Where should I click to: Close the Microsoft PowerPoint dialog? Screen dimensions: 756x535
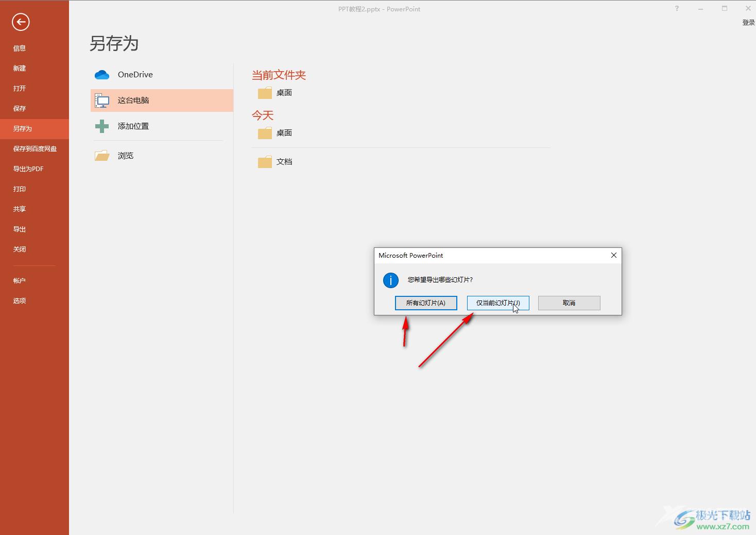pyautogui.click(x=613, y=255)
